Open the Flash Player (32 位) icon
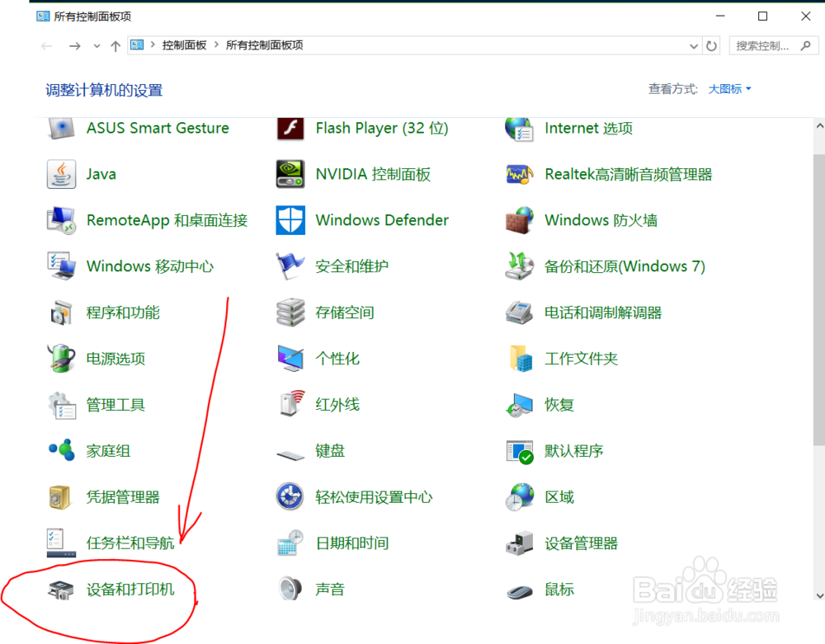Viewport: 825px width, 644px height. coord(290,129)
